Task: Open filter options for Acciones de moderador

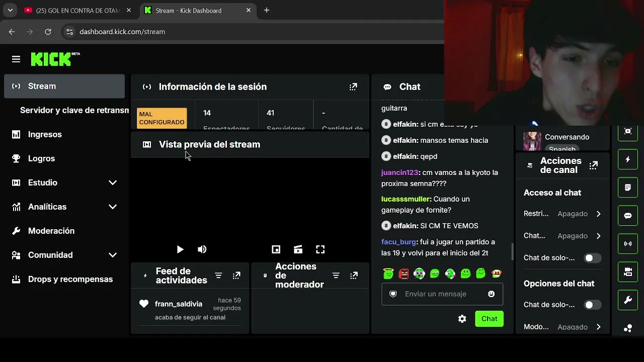Action: click(336, 276)
